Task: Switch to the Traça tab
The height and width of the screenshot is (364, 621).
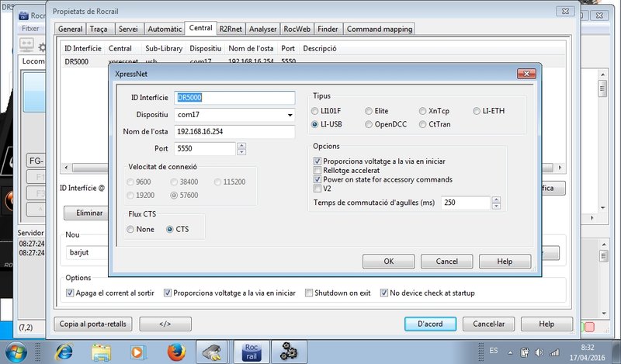Action: coord(99,29)
